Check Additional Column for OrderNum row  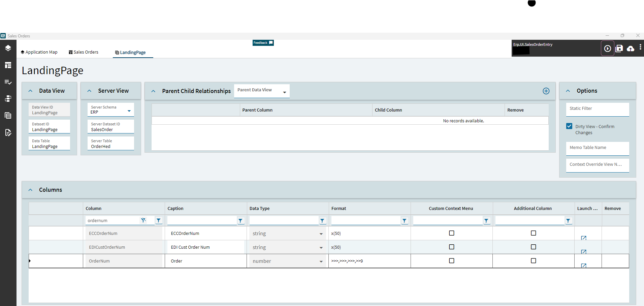[x=533, y=261]
